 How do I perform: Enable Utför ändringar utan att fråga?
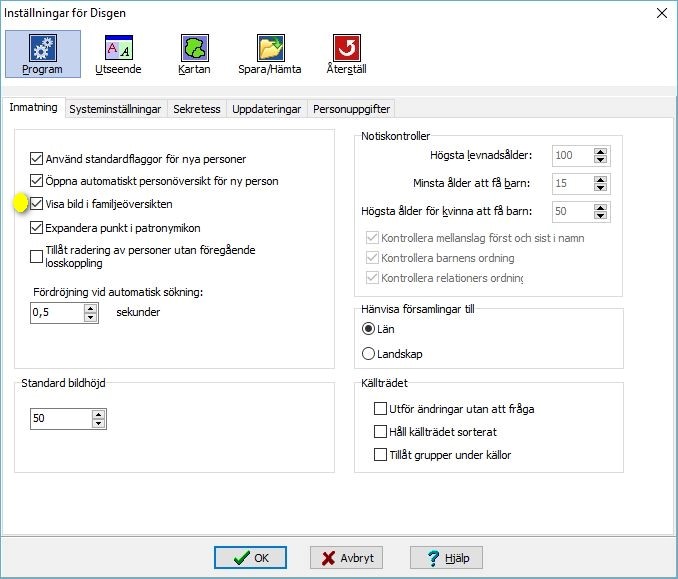380,409
